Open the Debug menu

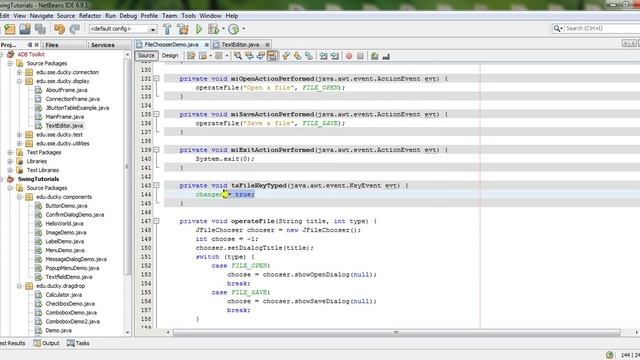(128, 16)
